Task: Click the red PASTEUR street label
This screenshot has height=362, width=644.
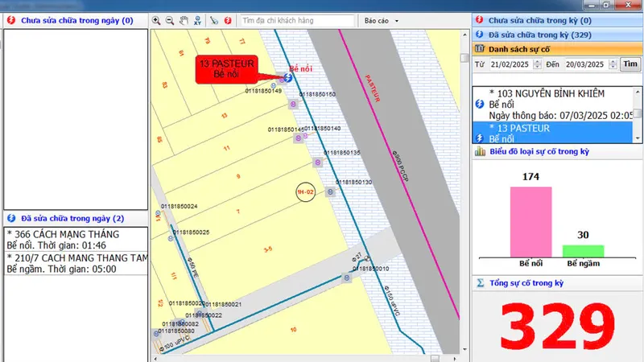Action: [x=373, y=88]
